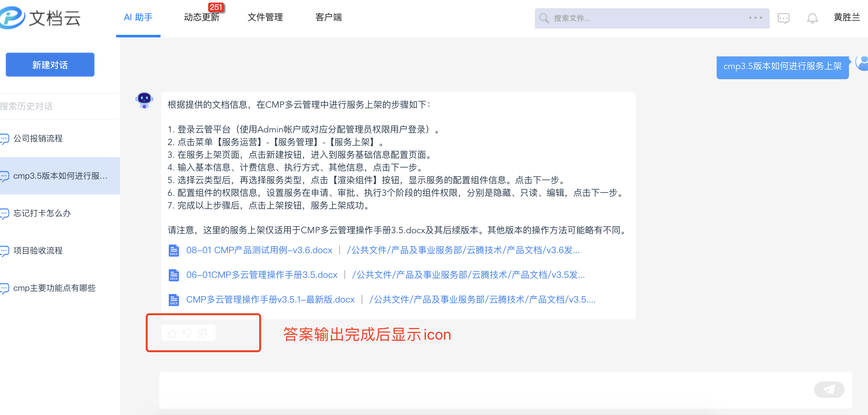Open the 文件管理 tab
This screenshot has width=868, height=415.
point(265,17)
